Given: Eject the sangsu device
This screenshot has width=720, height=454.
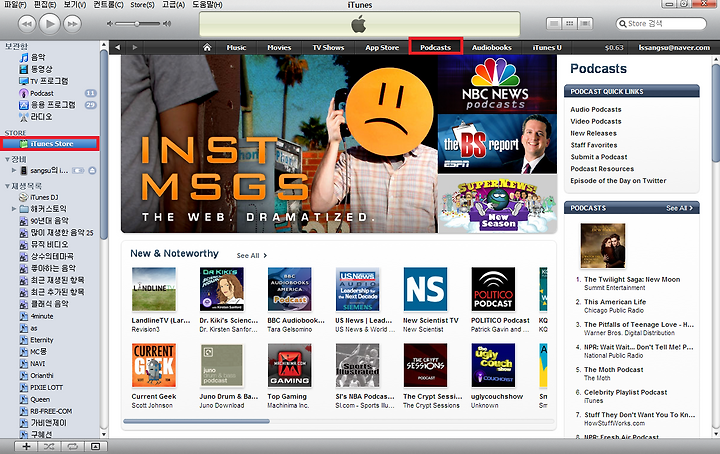Looking at the screenshot, I should click(92, 171).
